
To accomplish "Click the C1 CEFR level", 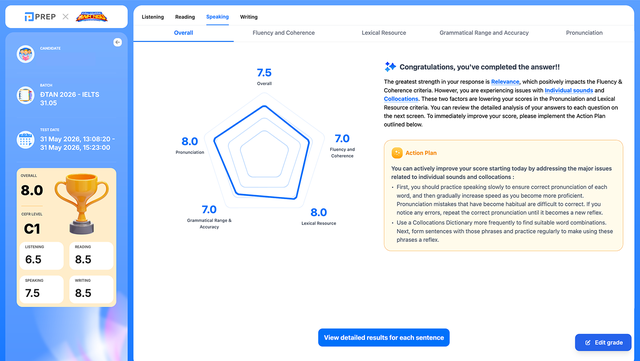I will tap(32, 229).
